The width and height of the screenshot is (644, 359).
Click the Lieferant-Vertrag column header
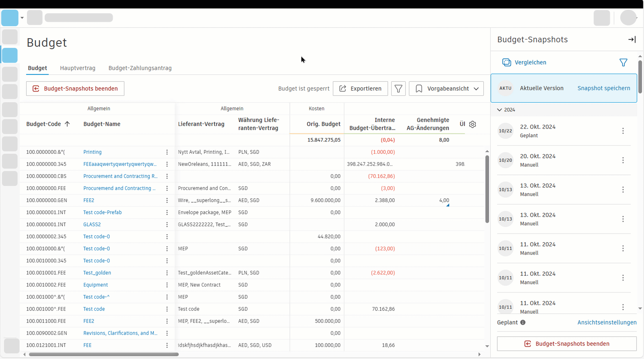pyautogui.click(x=201, y=124)
